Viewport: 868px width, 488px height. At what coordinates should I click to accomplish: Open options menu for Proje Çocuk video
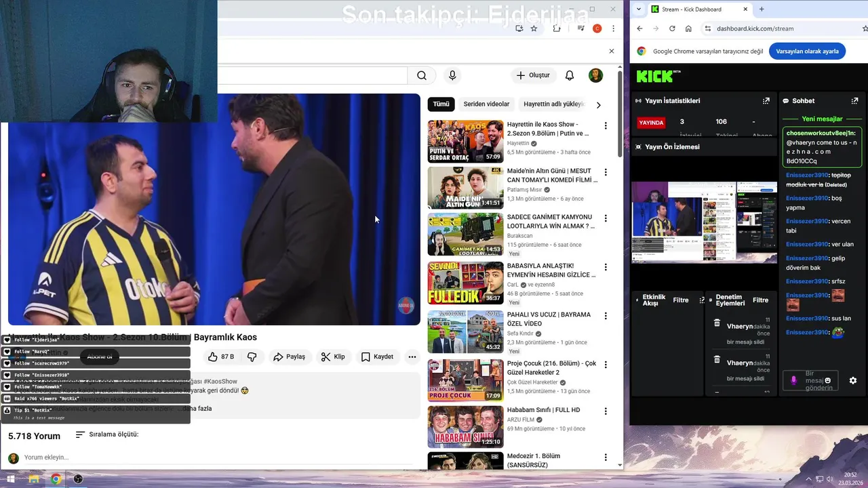pyautogui.click(x=606, y=365)
